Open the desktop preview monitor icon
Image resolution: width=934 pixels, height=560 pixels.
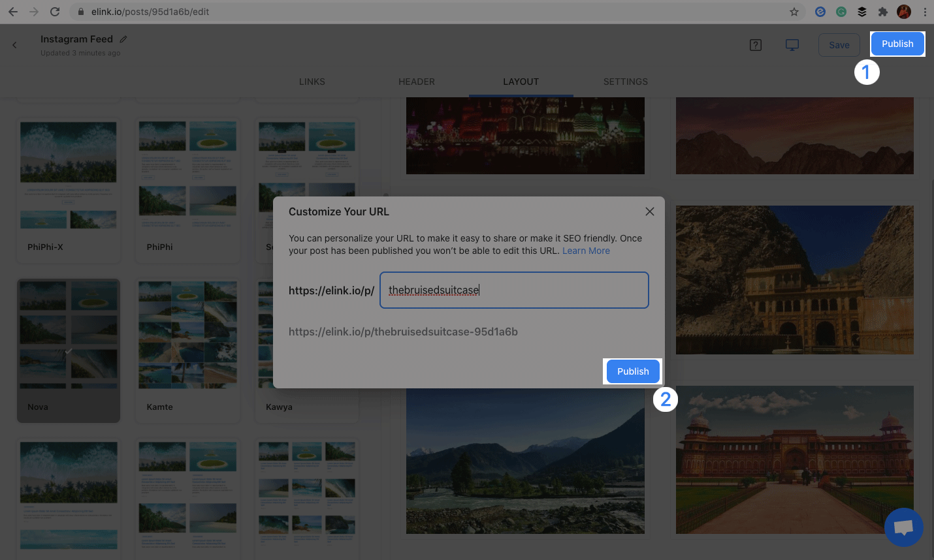pos(792,45)
